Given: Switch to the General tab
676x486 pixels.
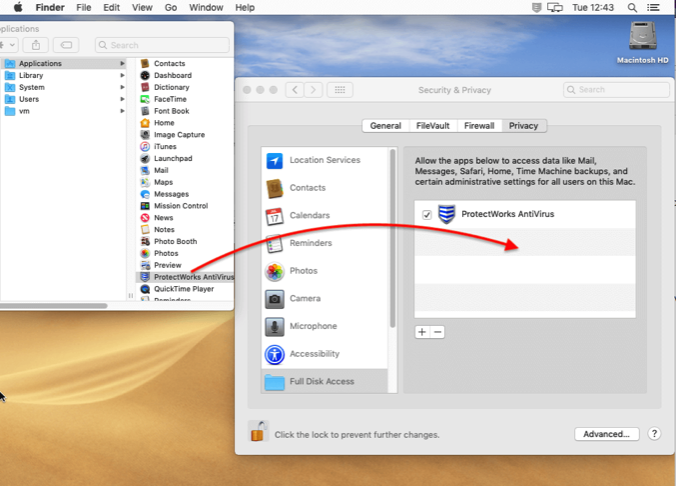Looking at the screenshot, I should tap(385, 125).
